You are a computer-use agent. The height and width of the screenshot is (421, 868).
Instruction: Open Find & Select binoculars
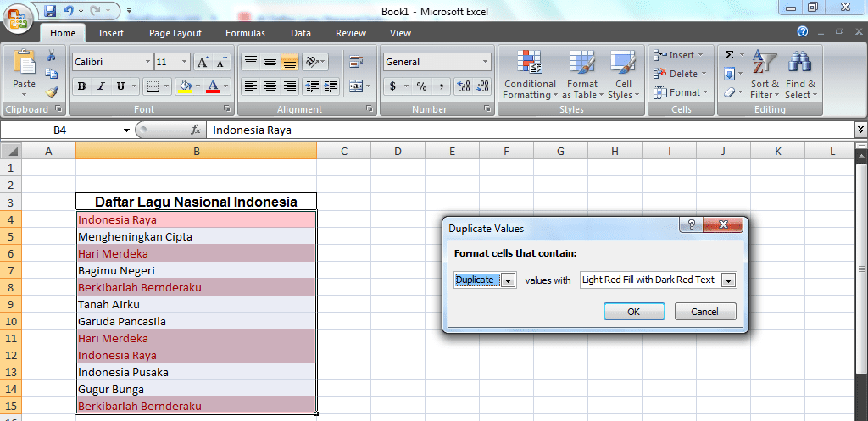click(800, 64)
